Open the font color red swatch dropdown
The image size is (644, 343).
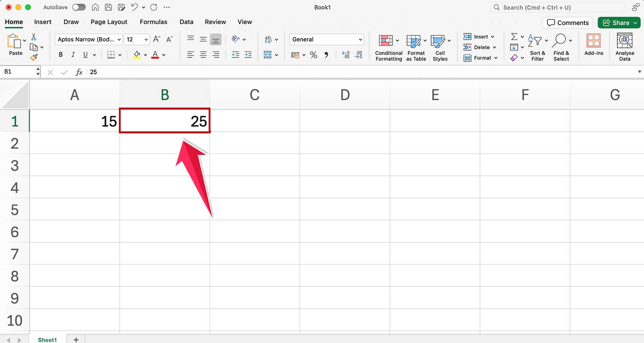click(163, 55)
